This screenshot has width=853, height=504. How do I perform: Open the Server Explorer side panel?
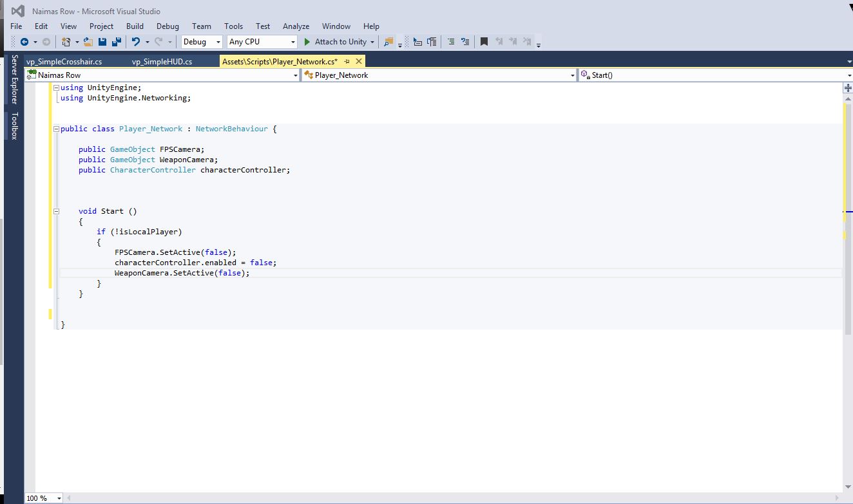(x=14, y=79)
